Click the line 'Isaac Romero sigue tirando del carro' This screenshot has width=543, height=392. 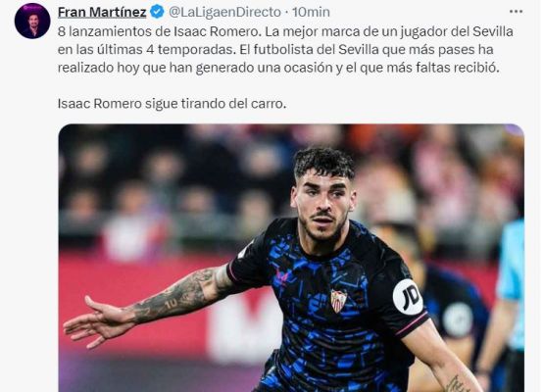tap(172, 104)
